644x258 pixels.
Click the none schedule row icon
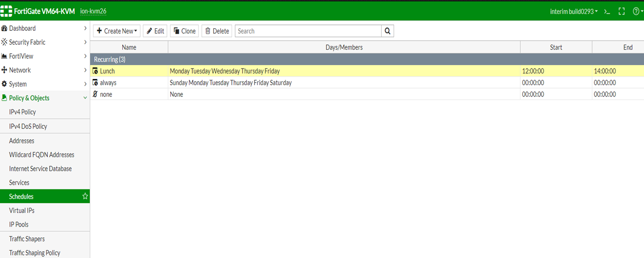click(95, 94)
